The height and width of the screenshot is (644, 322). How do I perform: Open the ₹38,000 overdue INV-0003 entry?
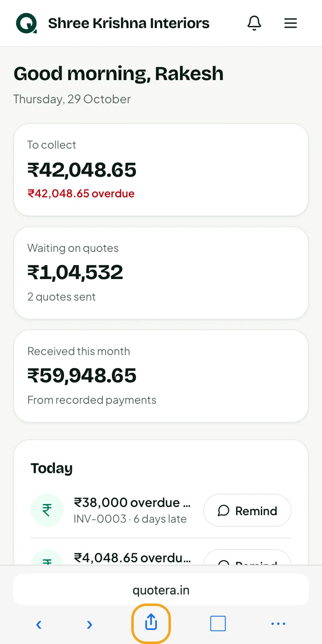click(x=132, y=510)
